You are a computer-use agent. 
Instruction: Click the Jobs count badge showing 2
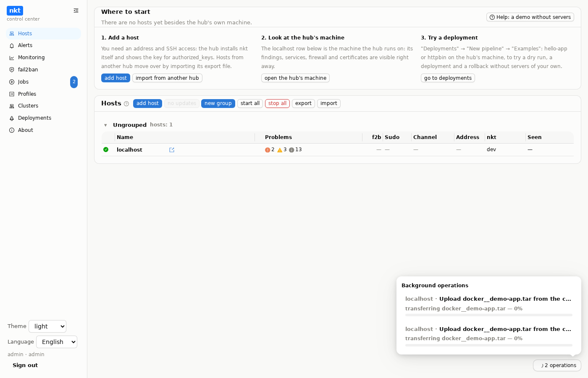click(74, 82)
